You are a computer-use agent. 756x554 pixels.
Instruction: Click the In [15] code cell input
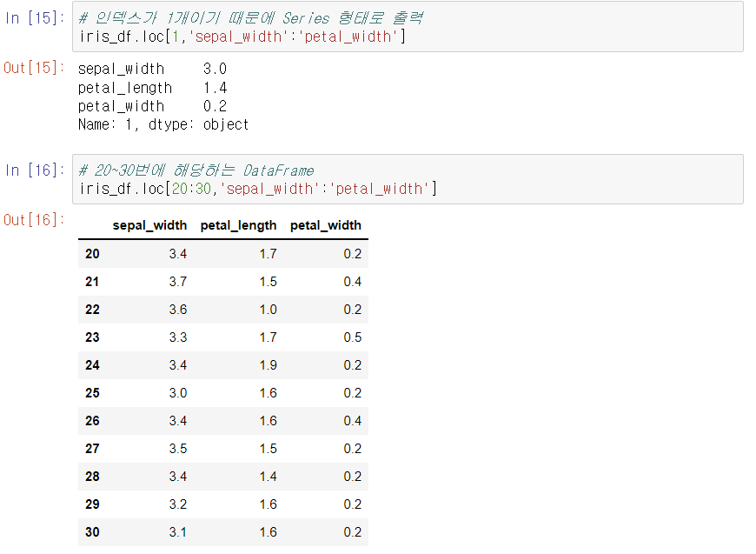(x=408, y=27)
